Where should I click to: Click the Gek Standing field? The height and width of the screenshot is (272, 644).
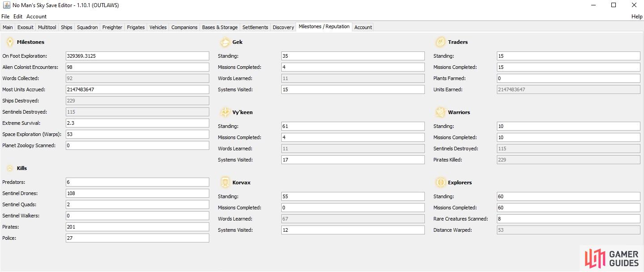353,56
